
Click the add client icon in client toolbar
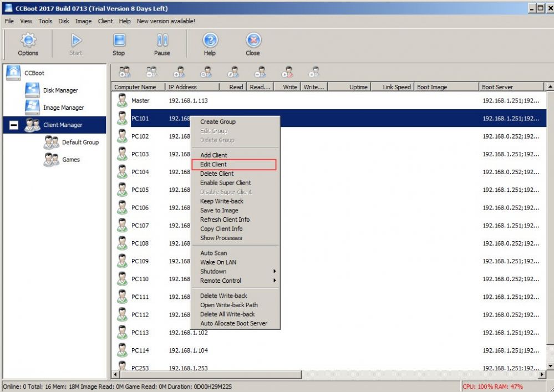click(x=179, y=72)
